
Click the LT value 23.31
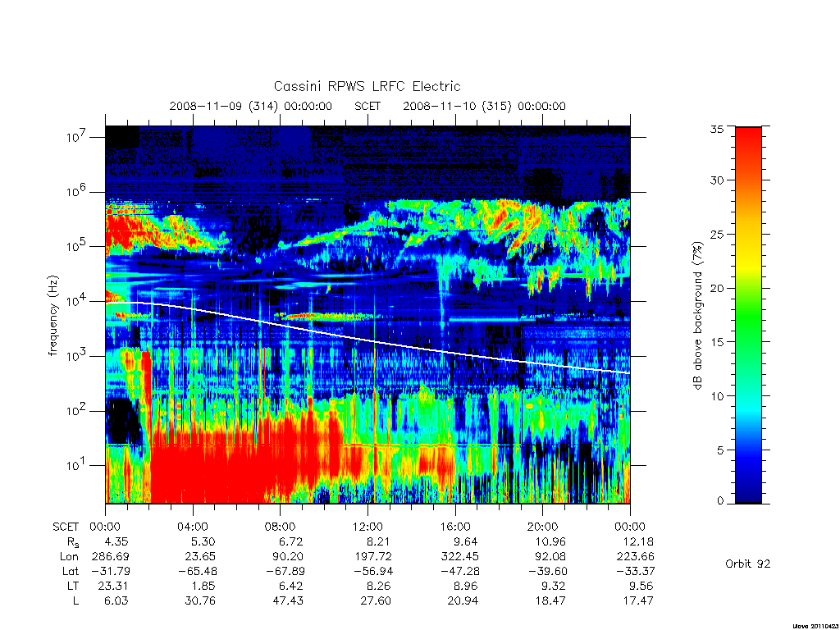pyautogui.click(x=113, y=586)
